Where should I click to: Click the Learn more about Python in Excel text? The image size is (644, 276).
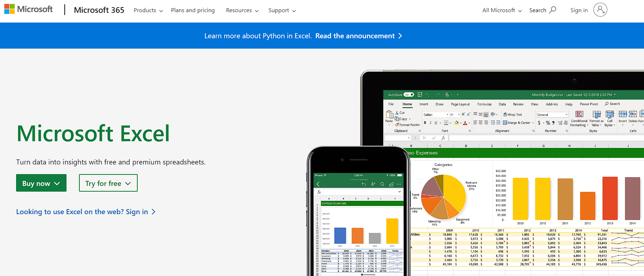point(258,36)
